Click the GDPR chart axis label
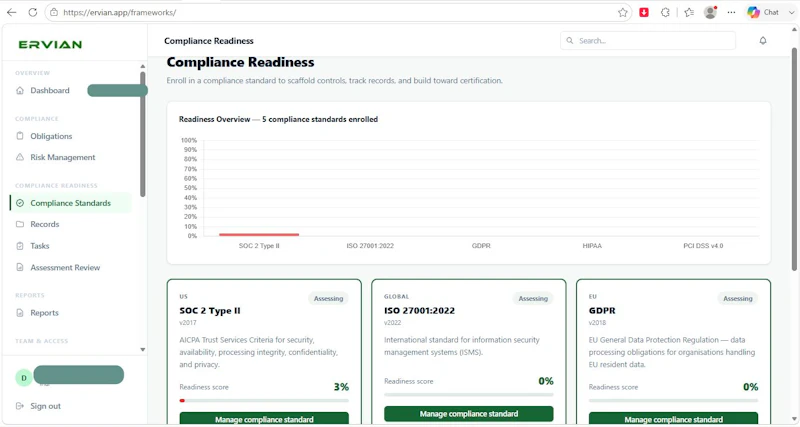 tap(481, 246)
